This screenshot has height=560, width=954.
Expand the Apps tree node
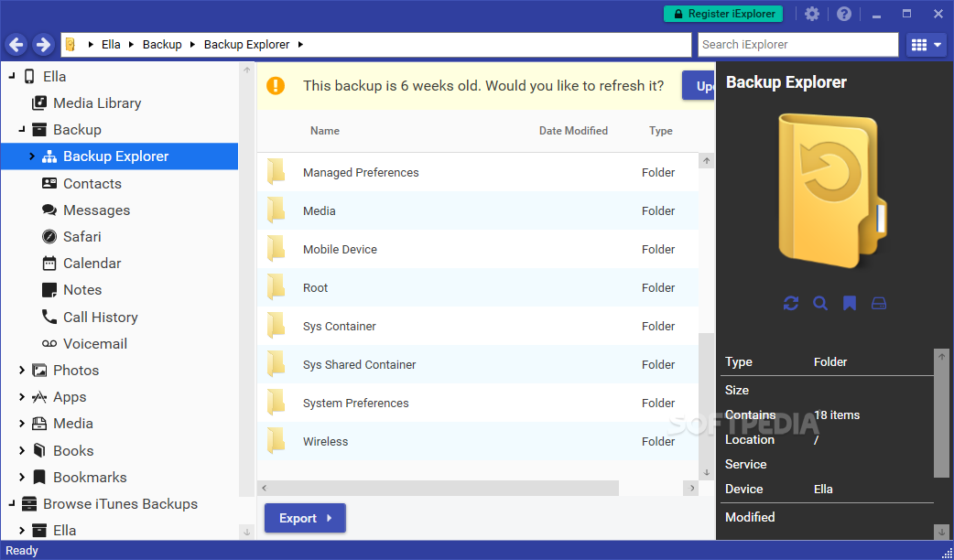[22, 396]
